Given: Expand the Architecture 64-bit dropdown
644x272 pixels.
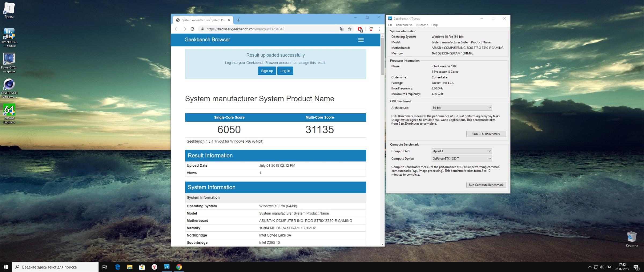Looking at the screenshot, I should click(x=461, y=108).
